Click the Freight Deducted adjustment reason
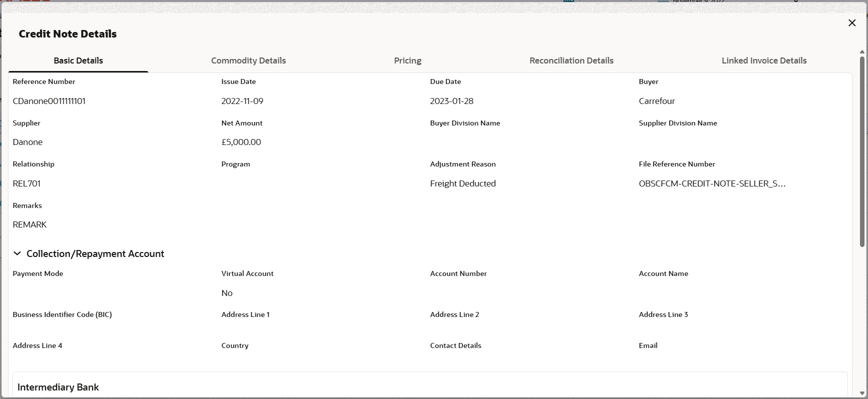This screenshot has width=868, height=399. point(463,183)
